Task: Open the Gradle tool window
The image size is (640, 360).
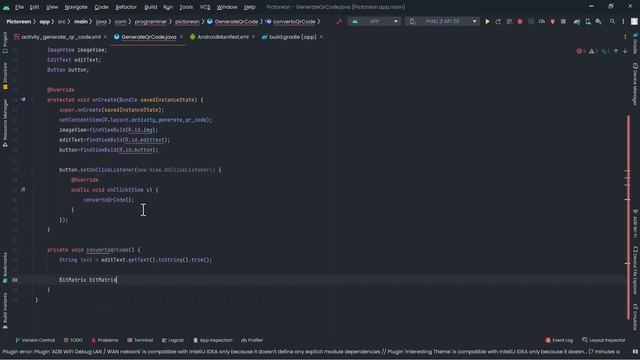Action: coord(635,43)
